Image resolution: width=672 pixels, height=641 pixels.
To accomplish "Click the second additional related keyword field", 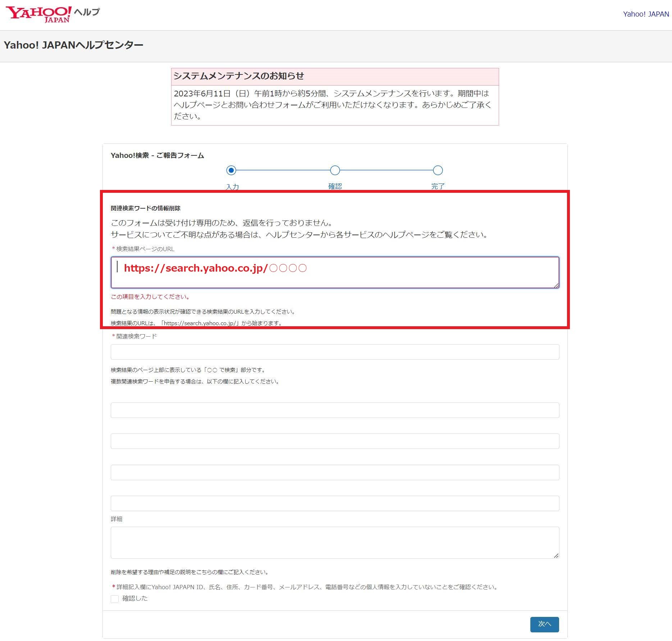I will [335, 441].
